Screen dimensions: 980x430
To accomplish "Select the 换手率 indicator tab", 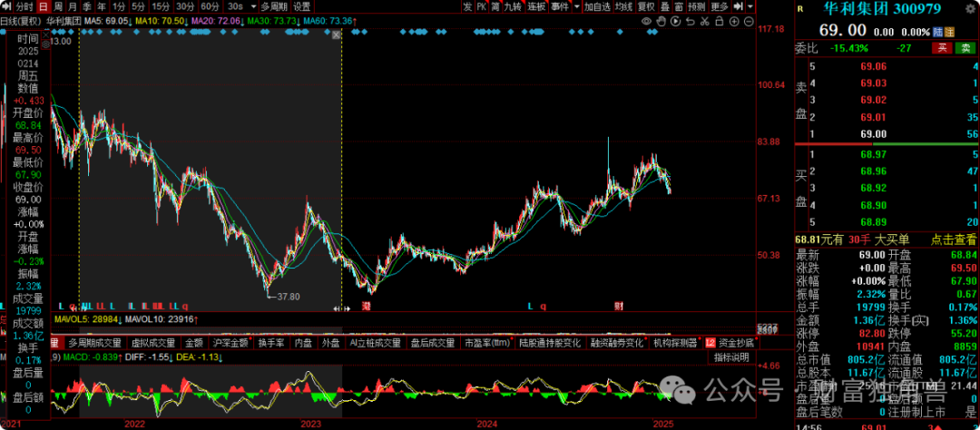I will (271, 343).
